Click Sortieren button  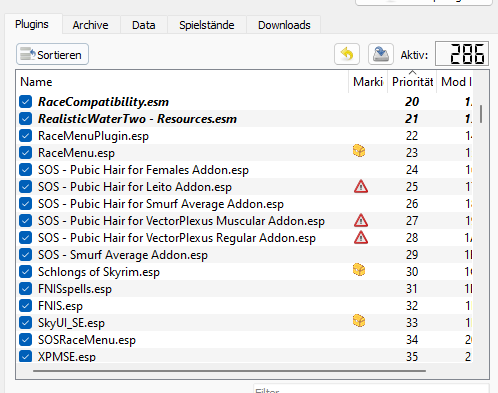(x=52, y=54)
